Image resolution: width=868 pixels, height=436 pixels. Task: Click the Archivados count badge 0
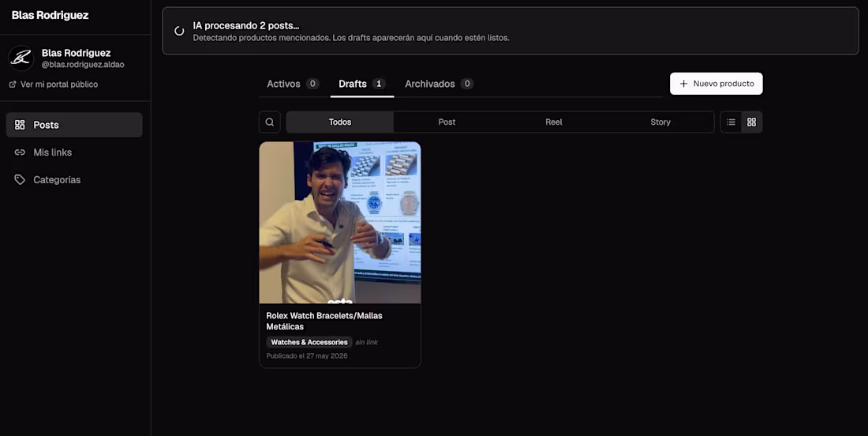pyautogui.click(x=466, y=84)
